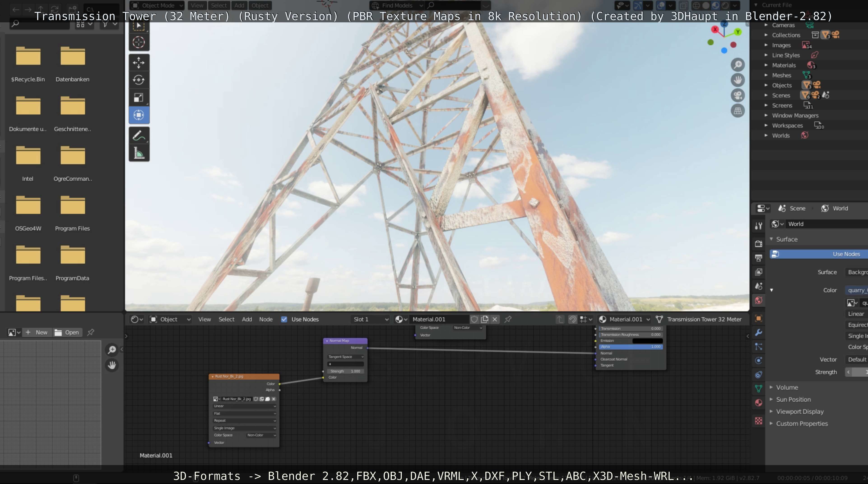Viewport: 868px width, 484px height.
Task: Select the Rotate tool
Action: 139,80
